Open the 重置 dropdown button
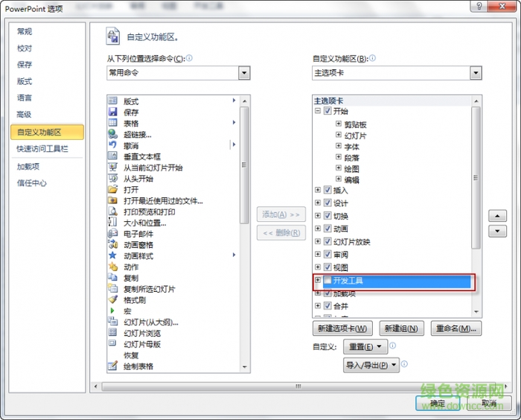Screen dimensions: 521x420 pyautogui.click(x=365, y=347)
